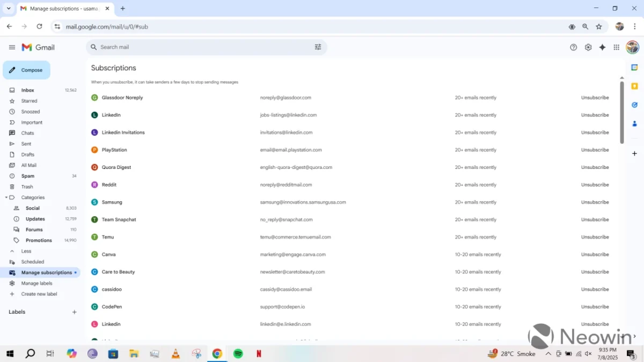Open a new Chrome tab
This screenshot has height=362, width=644.
[123, 9]
